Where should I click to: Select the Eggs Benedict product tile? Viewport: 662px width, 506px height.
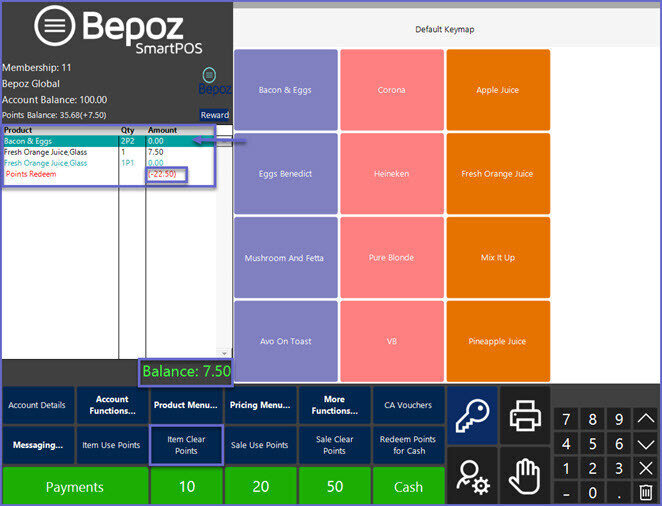[285, 174]
